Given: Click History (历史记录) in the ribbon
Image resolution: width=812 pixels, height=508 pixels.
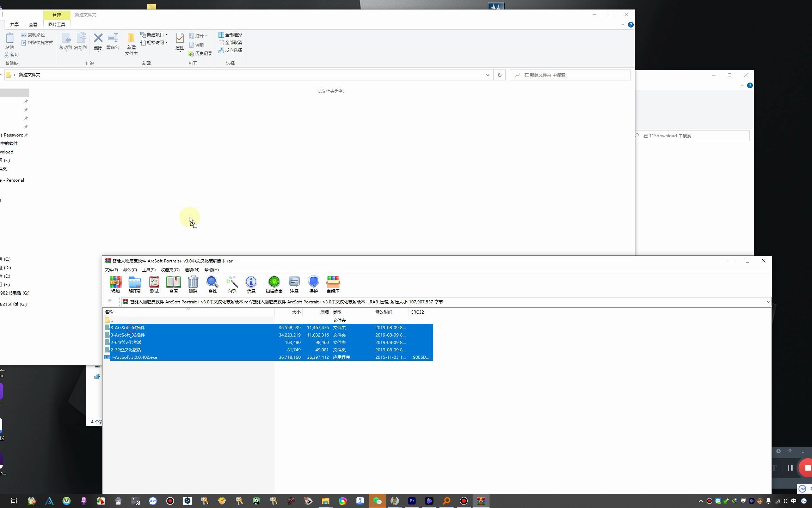Looking at the screenshot, I should click(200, 53).
